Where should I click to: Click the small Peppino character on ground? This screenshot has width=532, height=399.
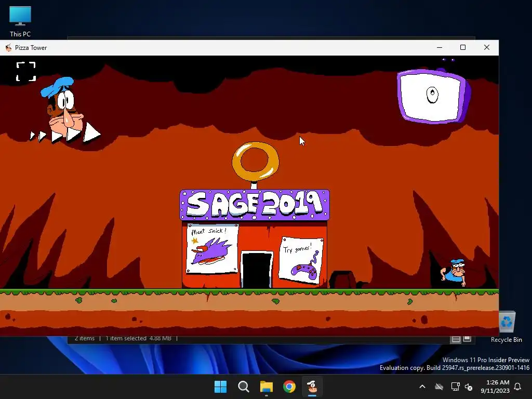(x=454, y=273)
